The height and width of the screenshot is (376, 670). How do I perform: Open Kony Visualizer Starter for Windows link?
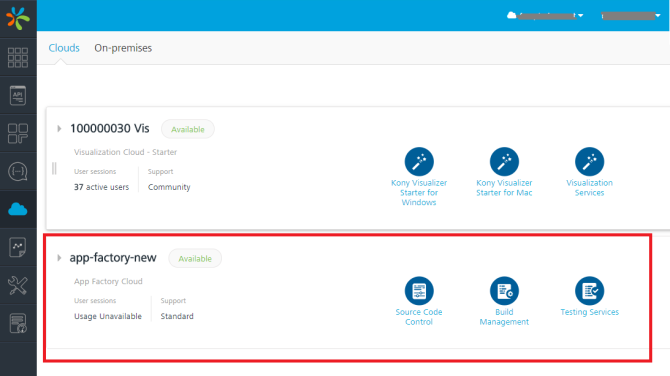pyautogui.click(x=419, y=192)
